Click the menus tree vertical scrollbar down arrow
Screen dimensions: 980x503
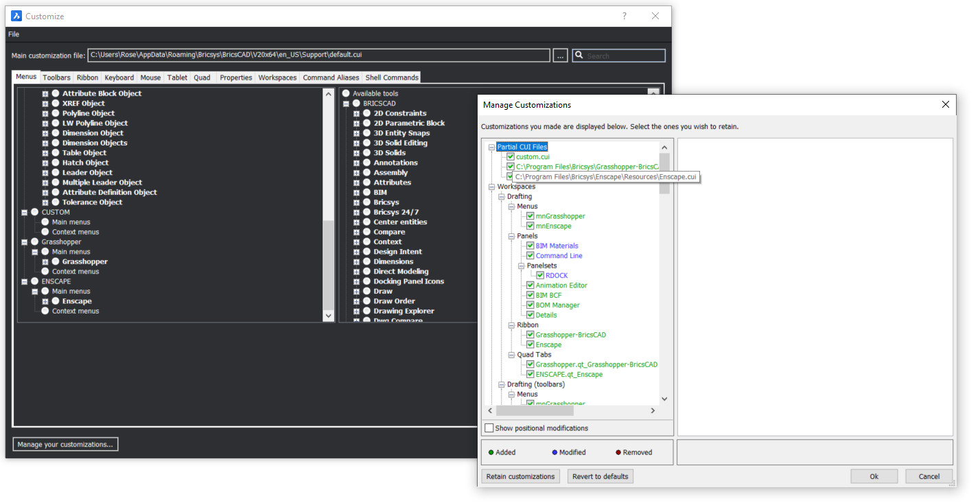[328, 316]
